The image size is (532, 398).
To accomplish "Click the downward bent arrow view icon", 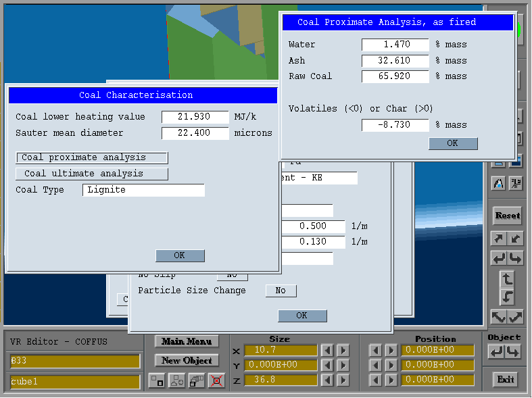I will coord(507,297).
